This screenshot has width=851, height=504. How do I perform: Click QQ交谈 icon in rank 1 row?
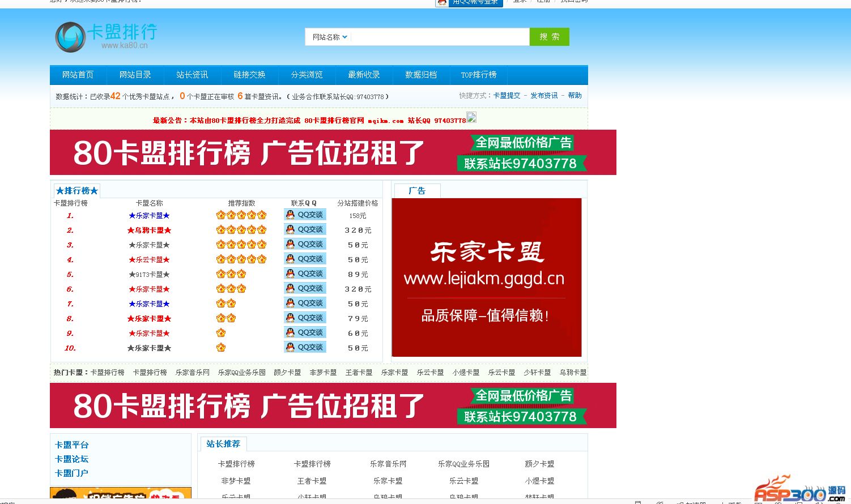305,215
